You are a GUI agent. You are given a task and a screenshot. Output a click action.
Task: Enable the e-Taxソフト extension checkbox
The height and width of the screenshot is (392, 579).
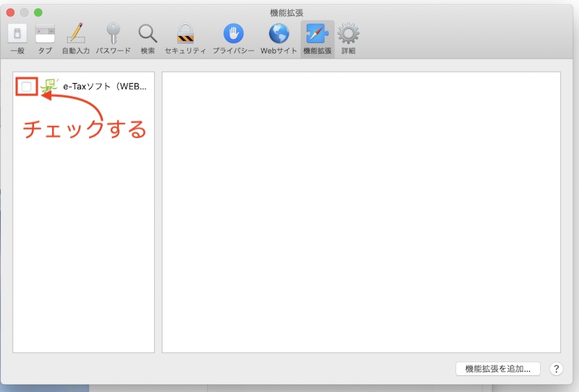coord(26,87)
